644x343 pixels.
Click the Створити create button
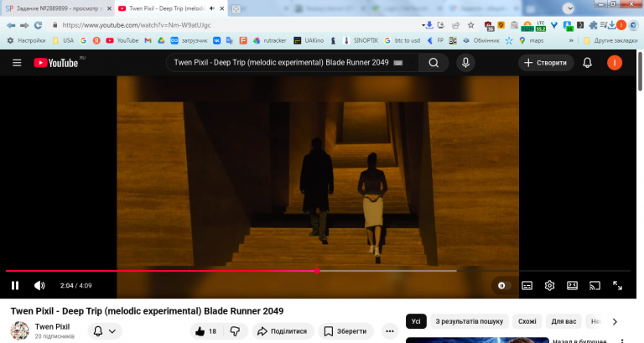pyautogui.click(x=546, y=63)
